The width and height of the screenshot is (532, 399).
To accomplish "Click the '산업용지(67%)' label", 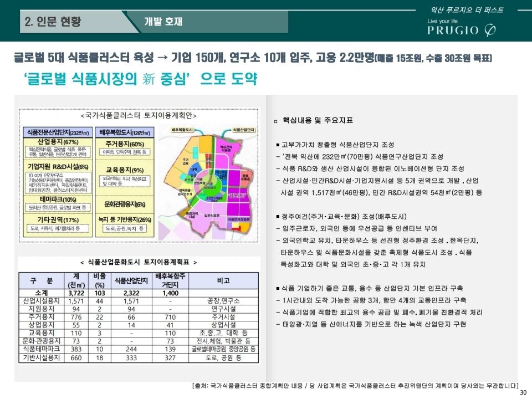I will 58,142.
